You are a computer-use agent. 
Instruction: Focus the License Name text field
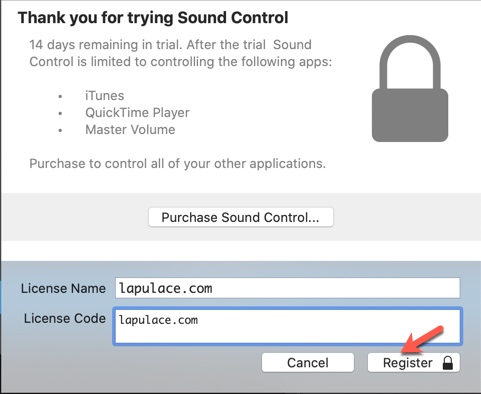click(288, 288)
